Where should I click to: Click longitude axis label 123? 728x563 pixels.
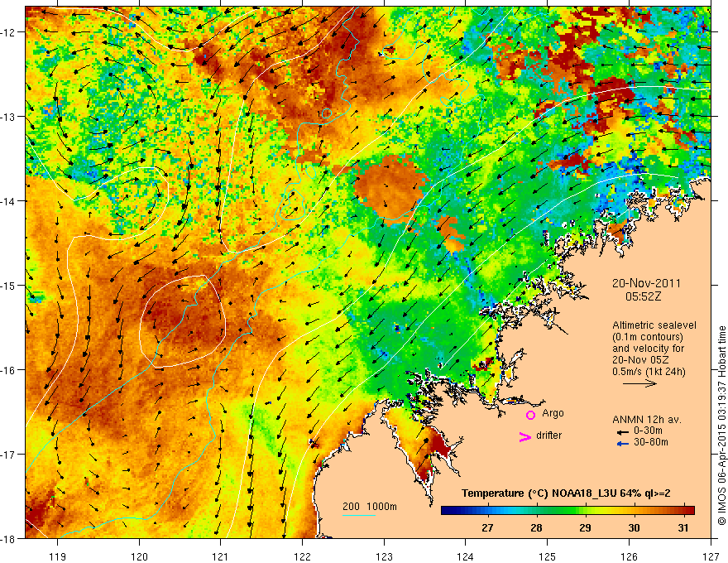384,556
